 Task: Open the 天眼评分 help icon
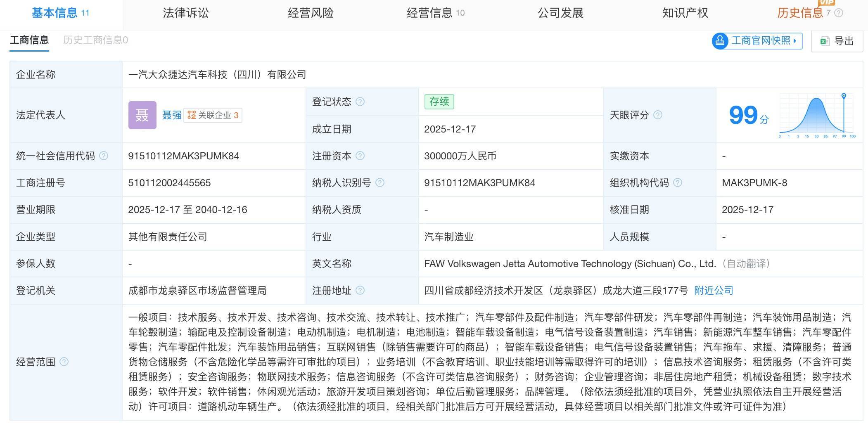coord(658,115)
